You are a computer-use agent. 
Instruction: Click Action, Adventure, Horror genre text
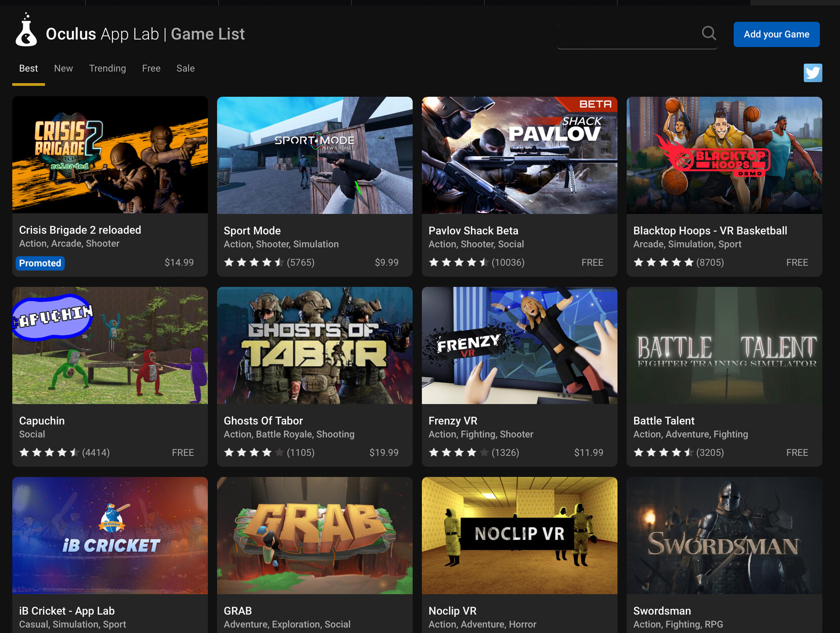pyautogui.click(x=482, y=624)
